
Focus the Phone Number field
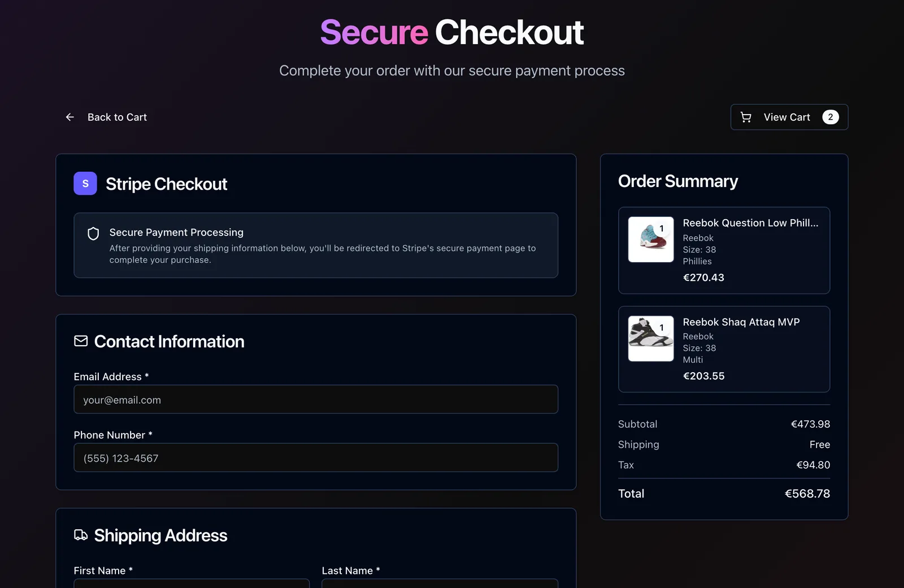[316, 458]
